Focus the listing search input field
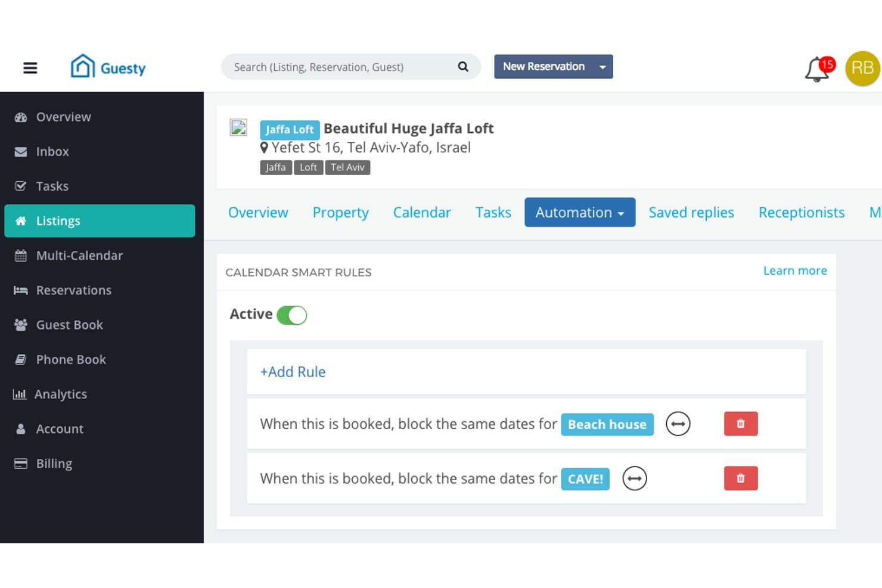Image resolution: width=882 pixels, height=588 pixels. tap(343, 67)
